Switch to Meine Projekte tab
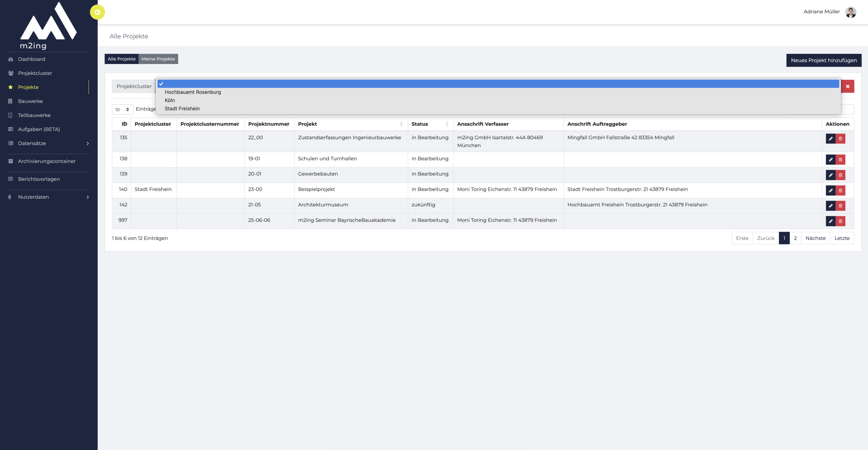This screenshot has width=868, height=450. coord(158,59)
